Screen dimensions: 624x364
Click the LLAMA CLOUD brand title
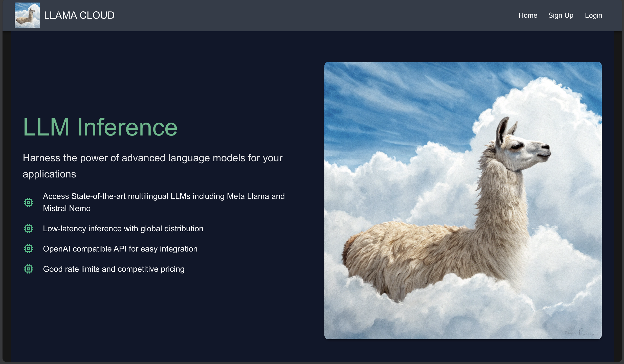(79, 15)
